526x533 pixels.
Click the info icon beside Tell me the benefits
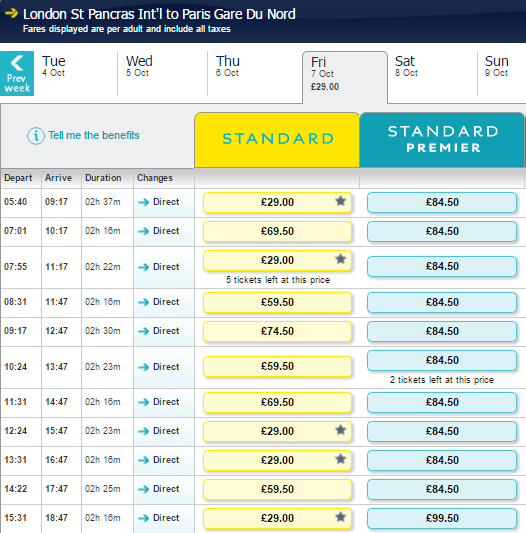tap(36, 136)
